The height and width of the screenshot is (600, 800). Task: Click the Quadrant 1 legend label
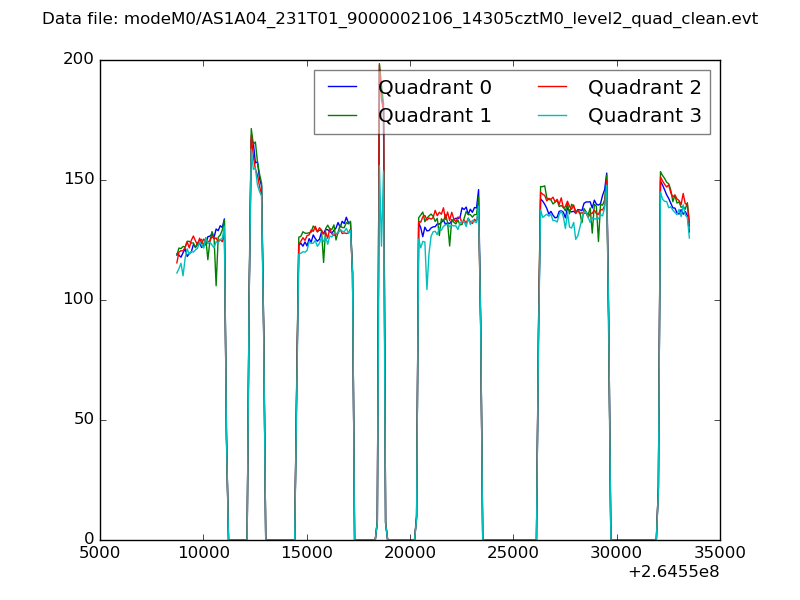coord(434,115)
